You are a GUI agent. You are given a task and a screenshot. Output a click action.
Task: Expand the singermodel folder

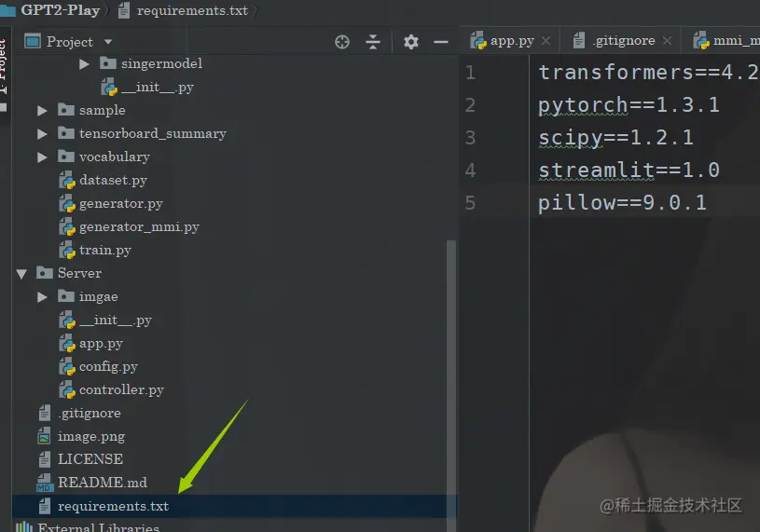pyautogui.click(x=84, y=64)
